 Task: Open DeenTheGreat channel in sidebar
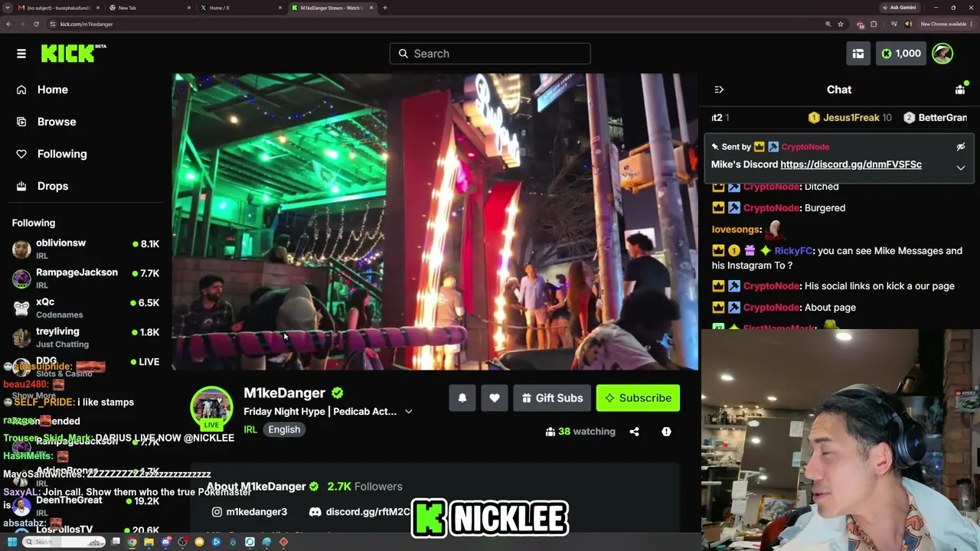coord(86,505)
